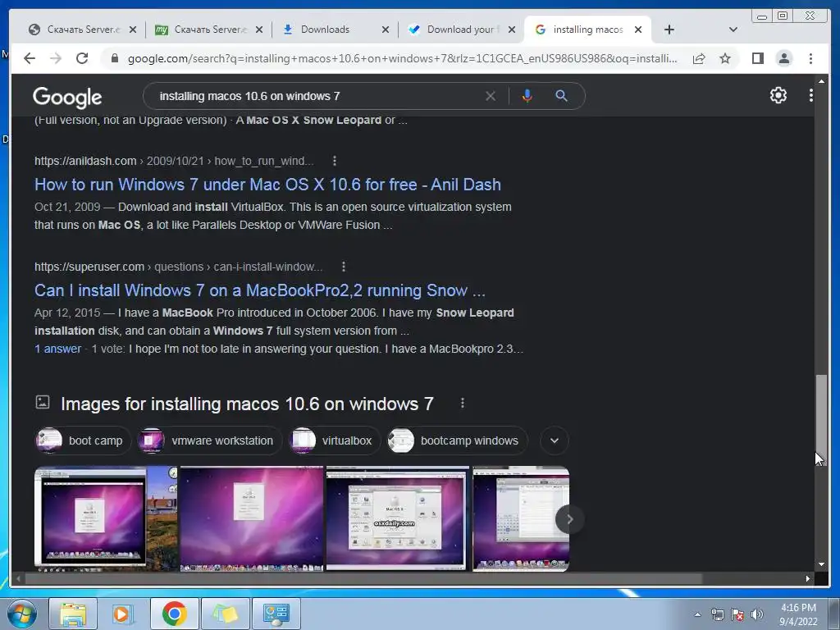This screenshot has height=630, width=840.
Task: Filter images by boot camp
Action: click(83, 441)
